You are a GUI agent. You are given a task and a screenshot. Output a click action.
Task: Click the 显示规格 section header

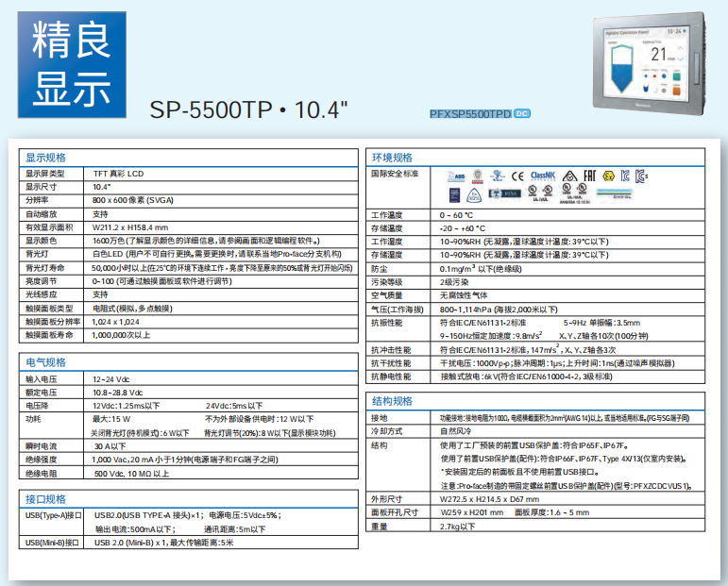45,158
